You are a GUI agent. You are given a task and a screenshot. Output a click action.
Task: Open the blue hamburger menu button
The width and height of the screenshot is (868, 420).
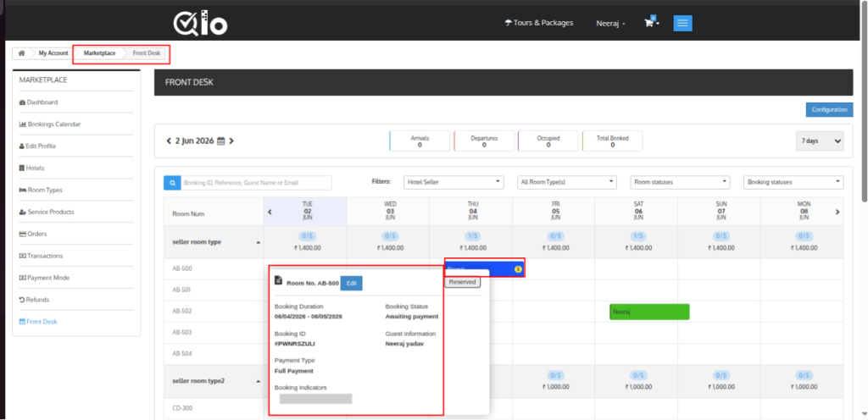(682, 23)
